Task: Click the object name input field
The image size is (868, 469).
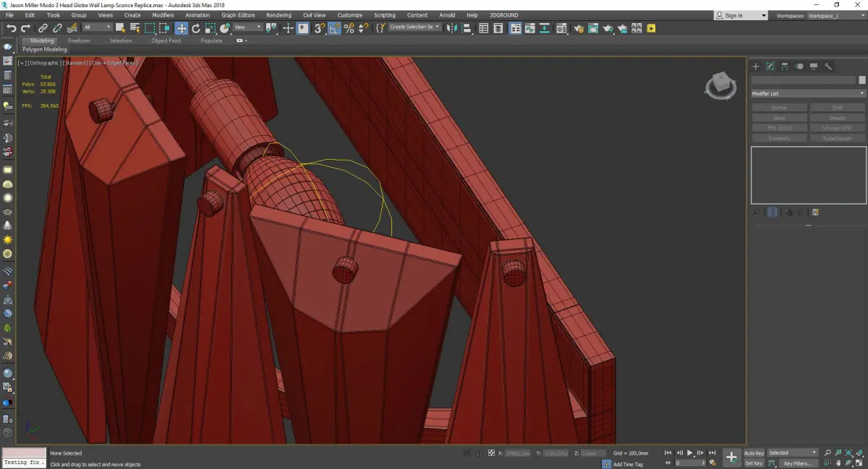Action: click(x=803, y=80)
